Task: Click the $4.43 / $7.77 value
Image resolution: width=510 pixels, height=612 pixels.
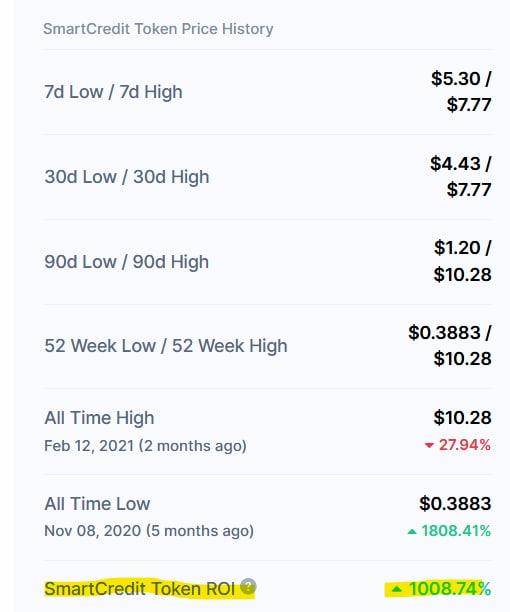Action: [461, 176]
